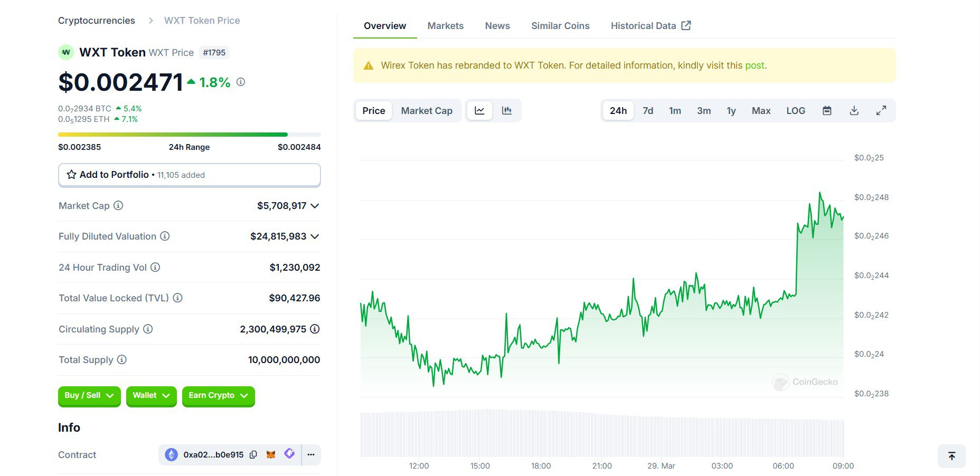Add token to MetaMask via fox icon
The image size is (980, 476).
(271, 454)
